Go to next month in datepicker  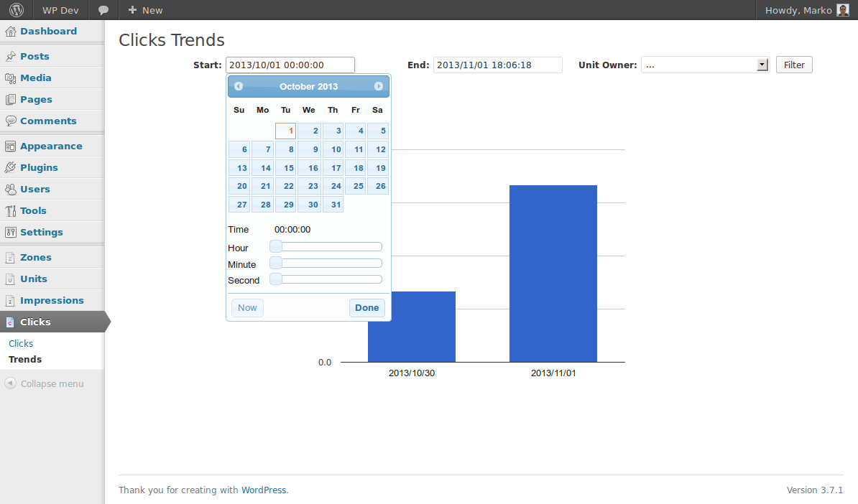tap(379, 86)
